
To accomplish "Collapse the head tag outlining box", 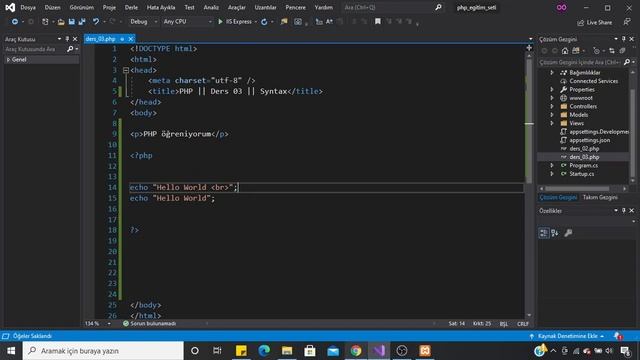I will (x=126, y=70).
